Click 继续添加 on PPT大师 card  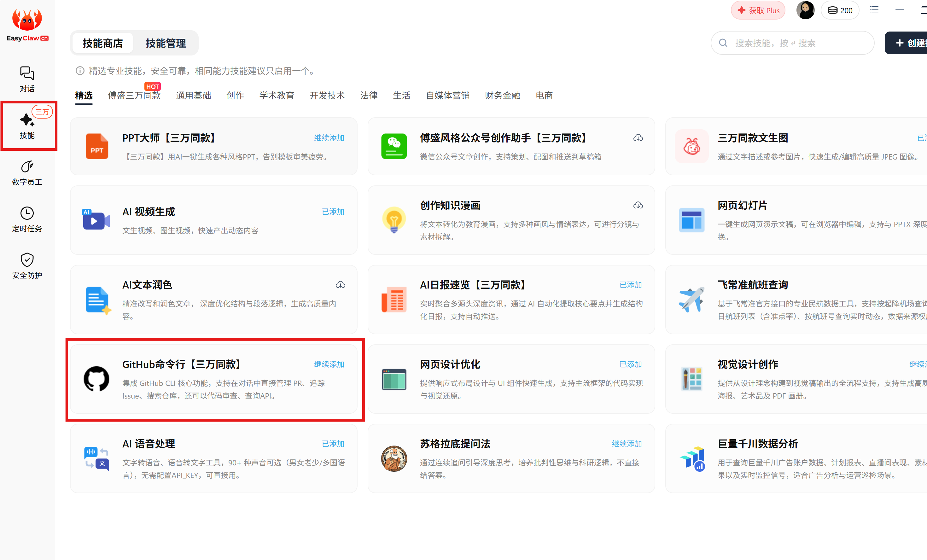329,138
